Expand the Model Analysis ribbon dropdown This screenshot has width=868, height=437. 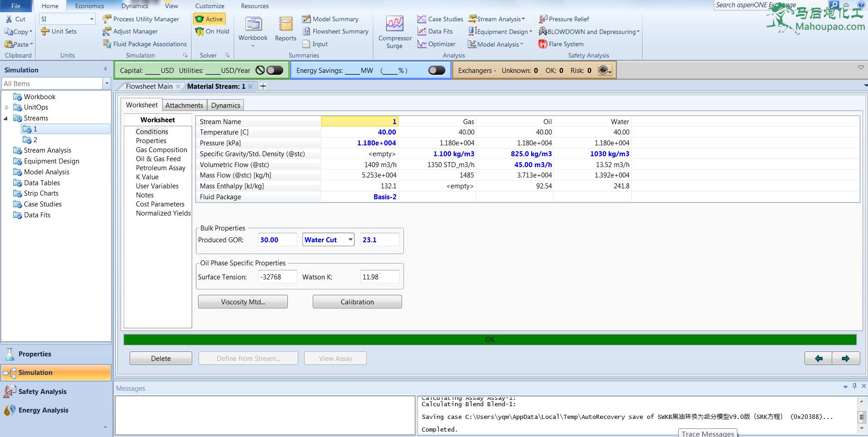[522, 44]
